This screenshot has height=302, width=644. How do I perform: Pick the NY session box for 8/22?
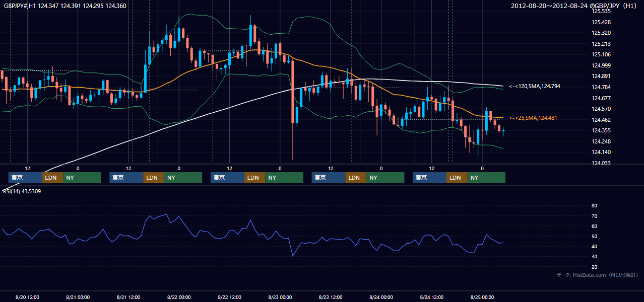pos(284,178)
